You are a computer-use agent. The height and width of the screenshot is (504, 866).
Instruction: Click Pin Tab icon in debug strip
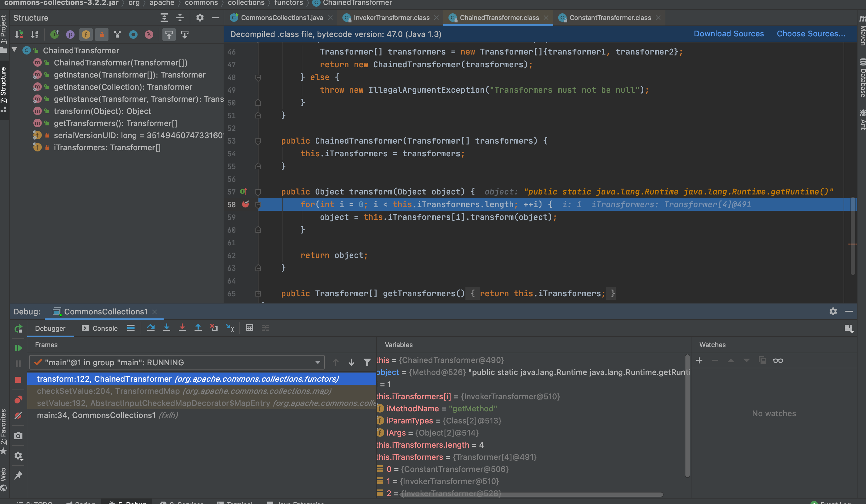[18, 476]
